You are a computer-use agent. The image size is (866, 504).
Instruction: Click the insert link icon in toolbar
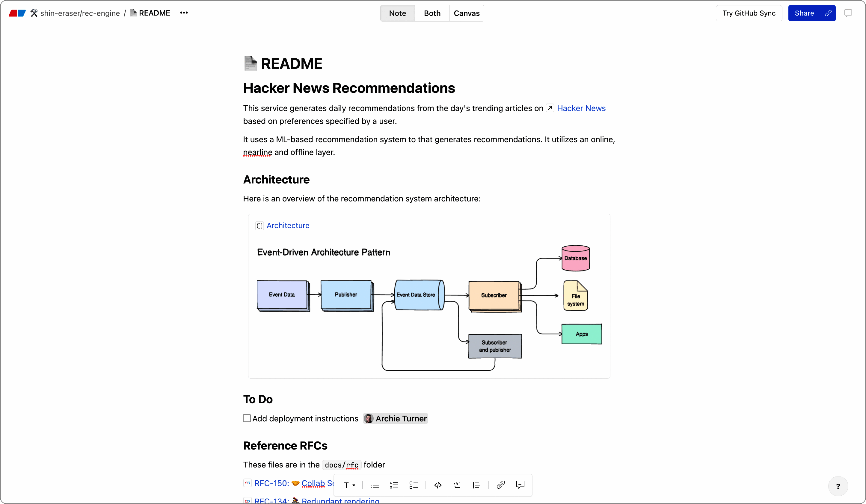pos(501,485)
